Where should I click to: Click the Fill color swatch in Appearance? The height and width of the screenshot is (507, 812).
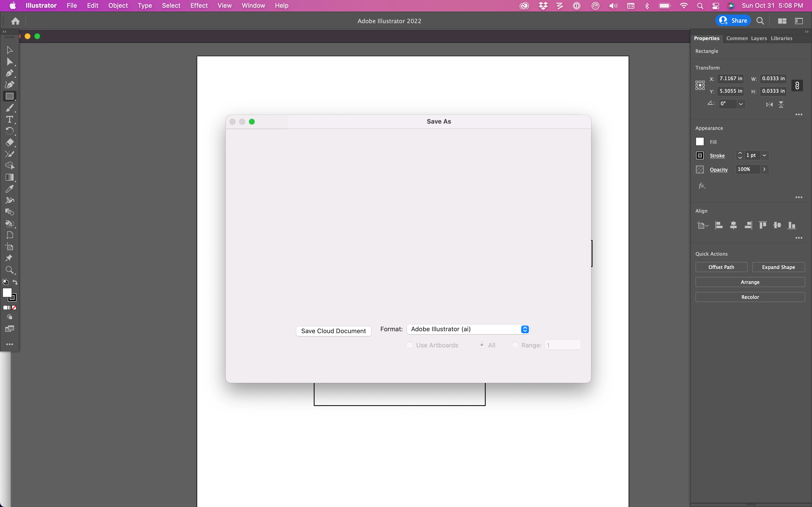700,142
